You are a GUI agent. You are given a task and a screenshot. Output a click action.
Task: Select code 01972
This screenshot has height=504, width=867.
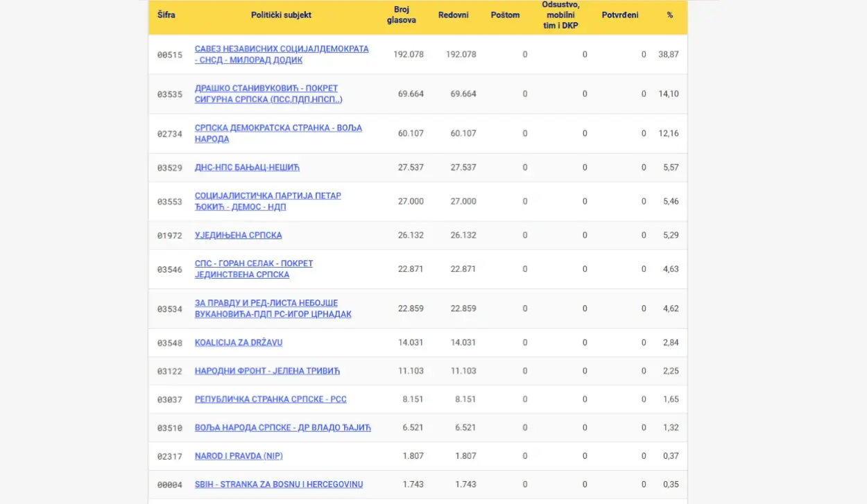[170, 236]
